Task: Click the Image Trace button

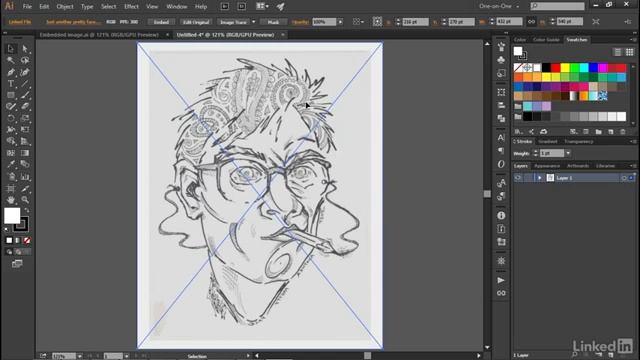Action: [x=233, y=22]
